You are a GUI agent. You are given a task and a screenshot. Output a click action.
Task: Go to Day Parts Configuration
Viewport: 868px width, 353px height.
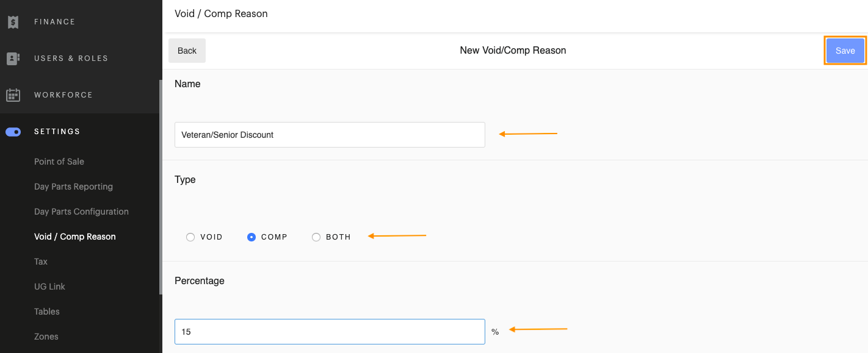(x=81, y=212)
